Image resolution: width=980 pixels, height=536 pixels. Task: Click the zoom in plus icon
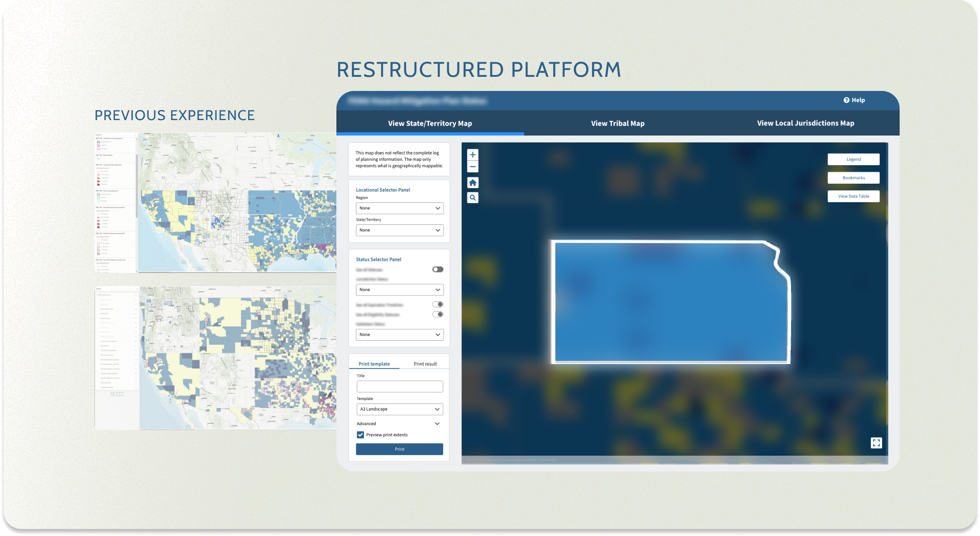472,155
